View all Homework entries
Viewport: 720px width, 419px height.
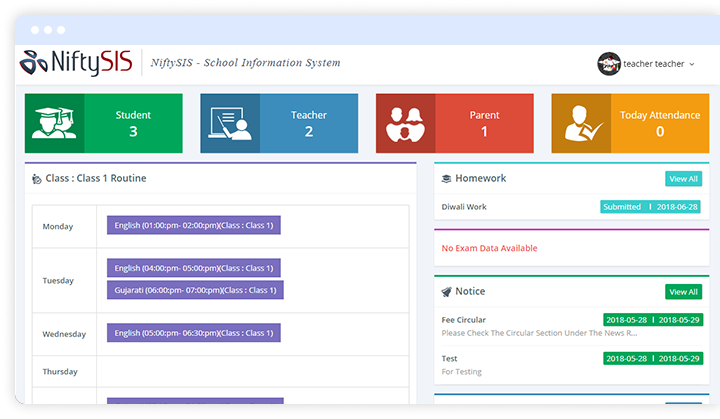coord(683,179)
